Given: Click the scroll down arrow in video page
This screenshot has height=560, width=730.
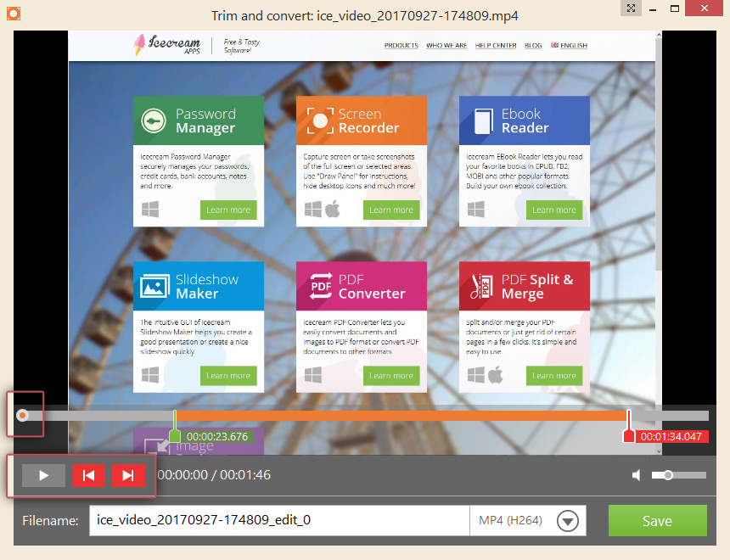Looking at the screenshot, I should (x=659, y=451).
